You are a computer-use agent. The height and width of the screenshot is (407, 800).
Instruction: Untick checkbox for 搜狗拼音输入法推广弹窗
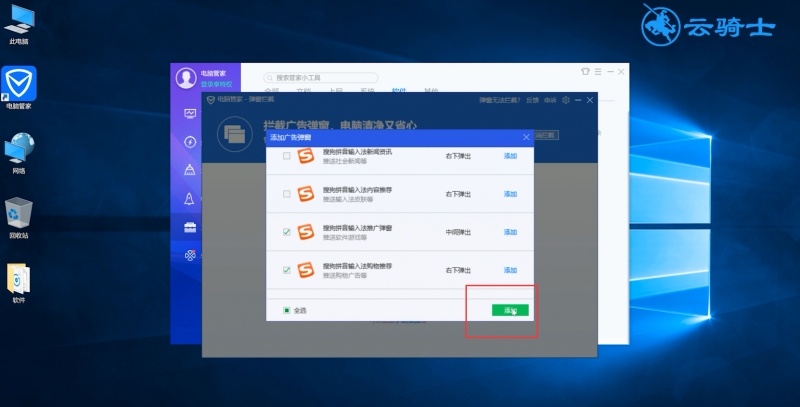(x=287, y=232)
